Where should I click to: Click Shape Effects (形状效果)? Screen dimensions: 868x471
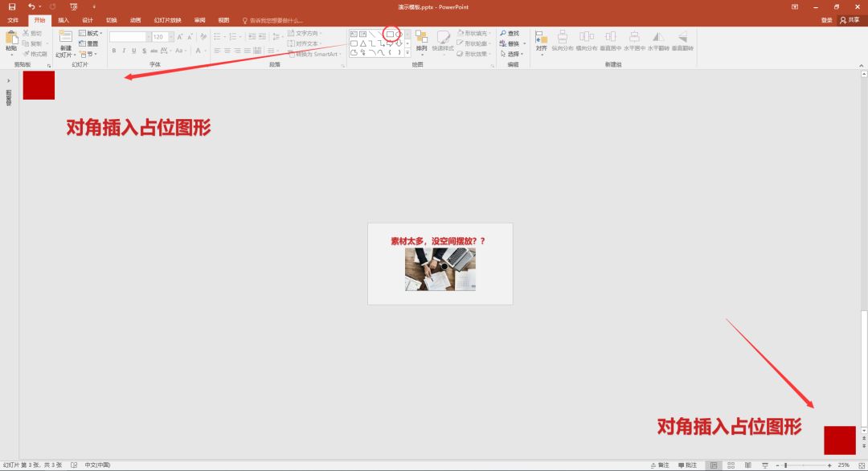473,54
